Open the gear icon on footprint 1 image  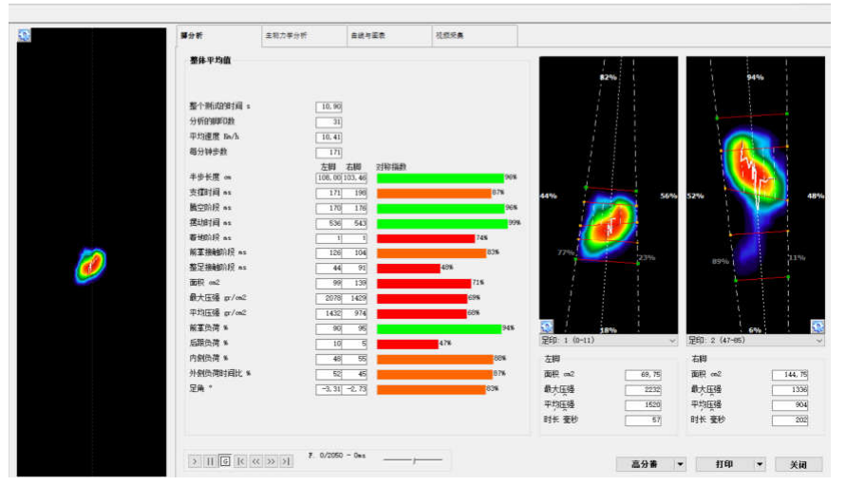(546, 326)
